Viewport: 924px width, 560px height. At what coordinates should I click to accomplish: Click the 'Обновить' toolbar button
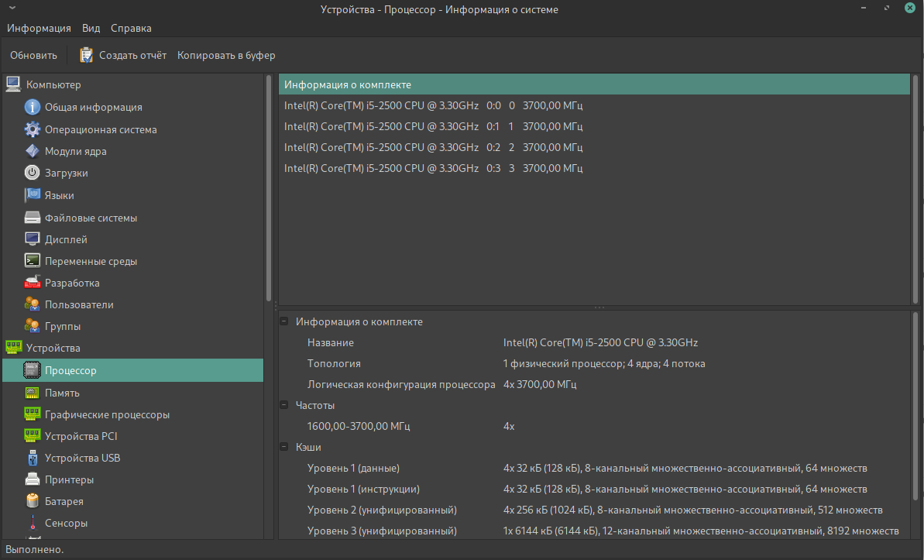33,55
